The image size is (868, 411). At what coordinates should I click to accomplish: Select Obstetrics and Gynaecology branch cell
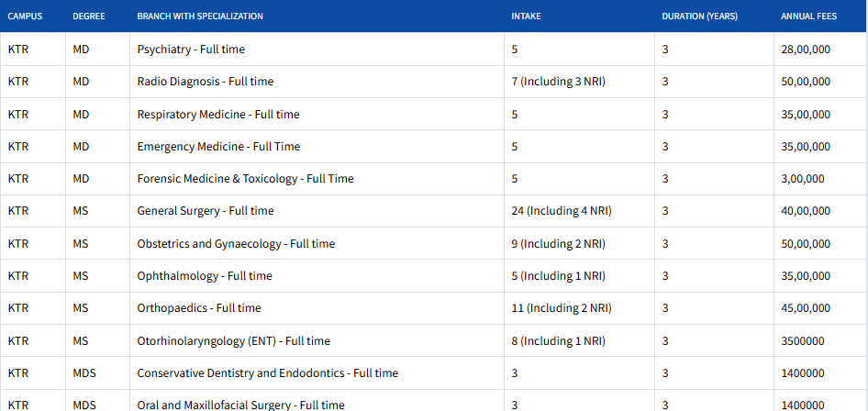(236, 244)
